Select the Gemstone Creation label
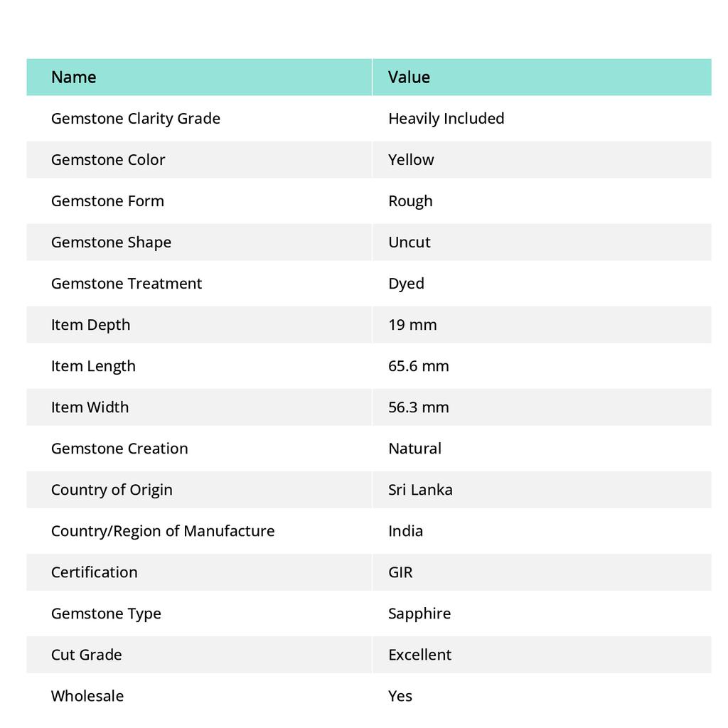 [119, 449]
